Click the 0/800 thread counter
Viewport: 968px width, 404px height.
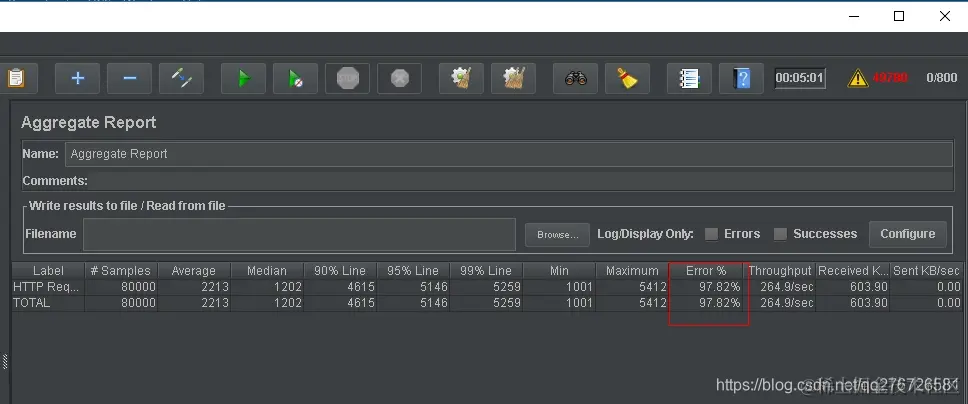click(x=941, y=78)
